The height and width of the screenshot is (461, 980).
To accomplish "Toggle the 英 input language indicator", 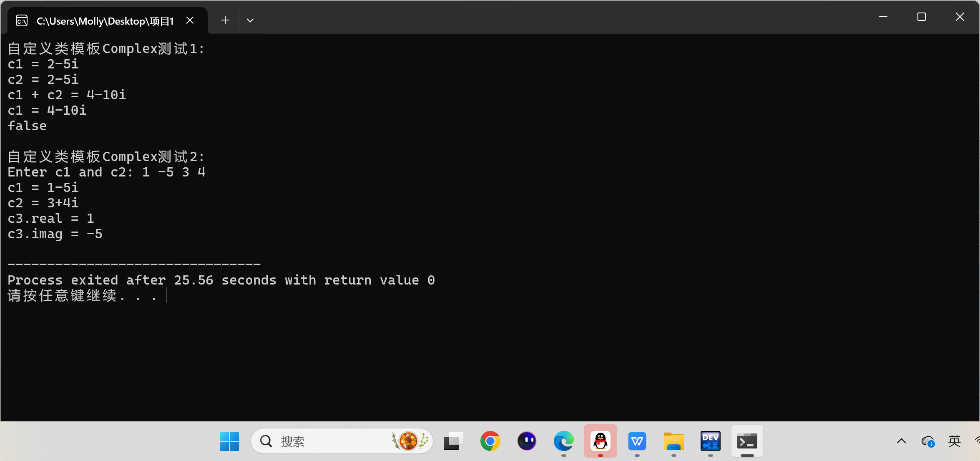I will pos(955,441).
